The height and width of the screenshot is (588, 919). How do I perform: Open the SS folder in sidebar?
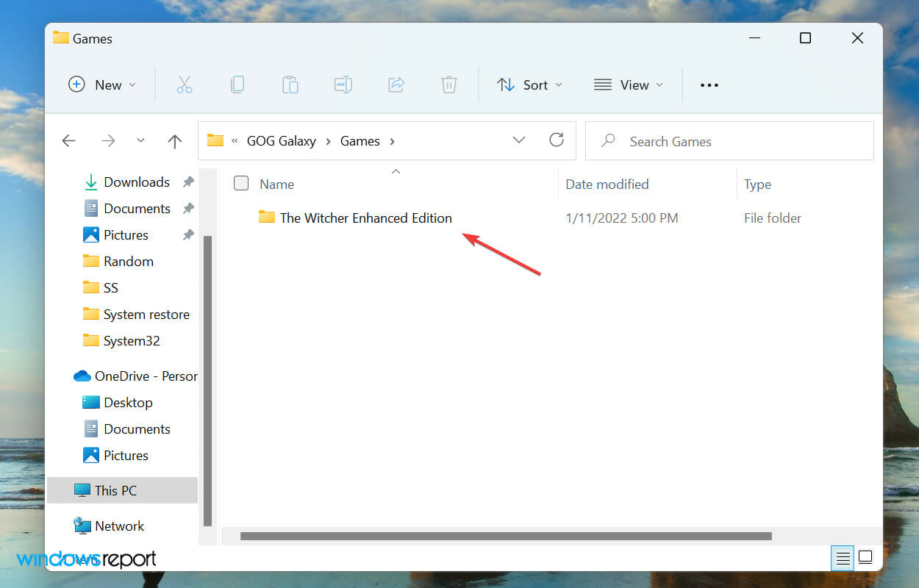[101, 287]
